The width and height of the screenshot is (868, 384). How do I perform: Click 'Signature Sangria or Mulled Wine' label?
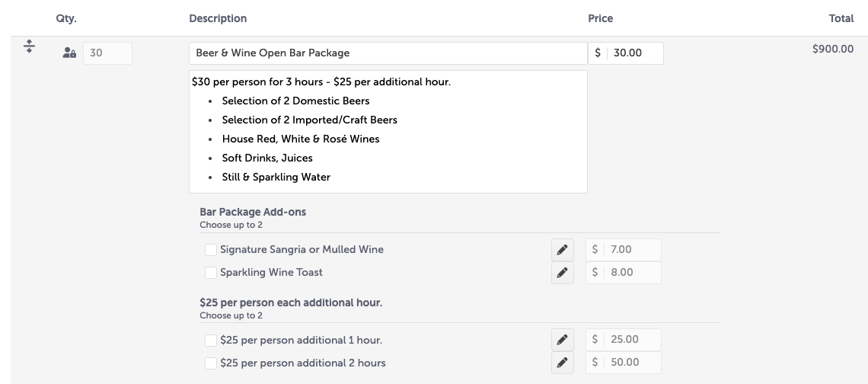[x=302, y=250]
